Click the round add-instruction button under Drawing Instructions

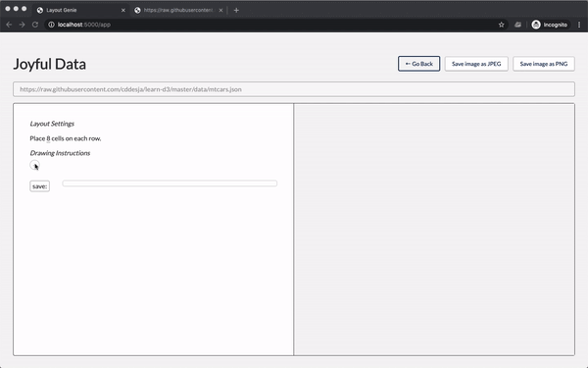click(x=34, y=165)
